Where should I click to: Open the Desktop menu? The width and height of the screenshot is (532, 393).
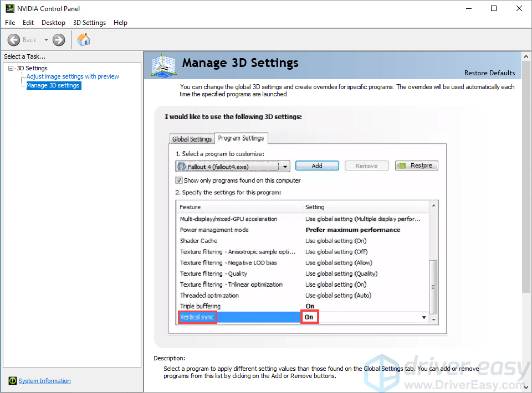(53, 23)
